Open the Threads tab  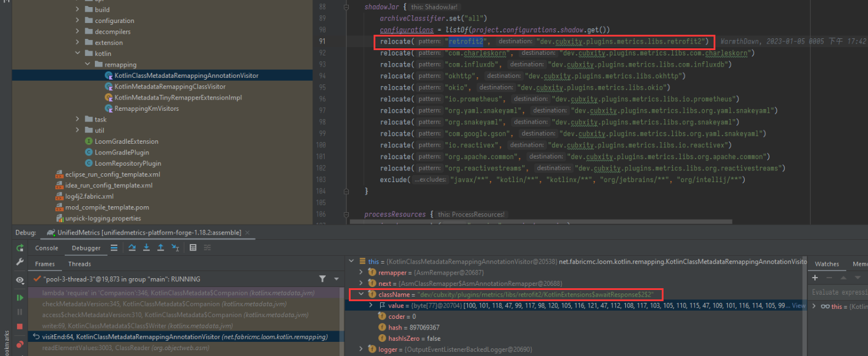click(79, 263)
